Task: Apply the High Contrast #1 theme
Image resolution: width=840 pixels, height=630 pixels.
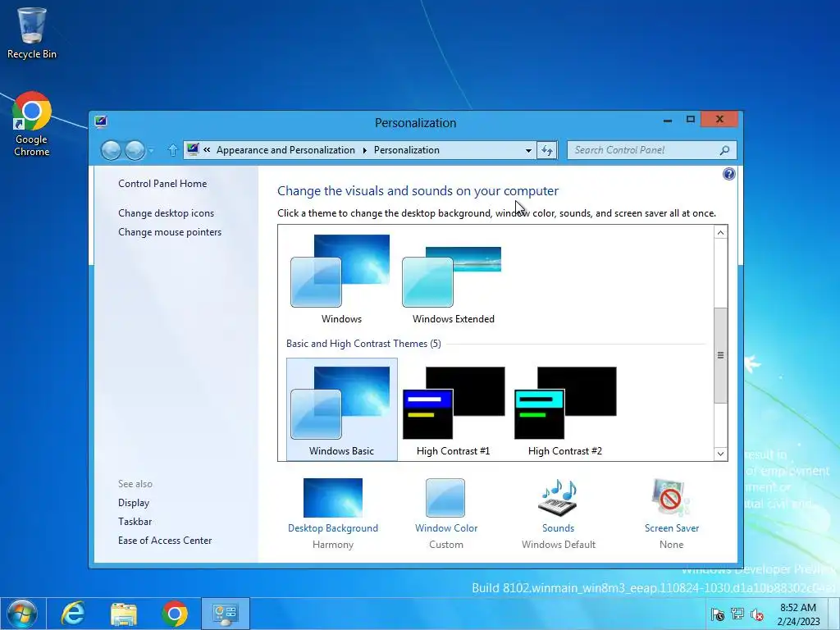Action: tap(453, 411)
